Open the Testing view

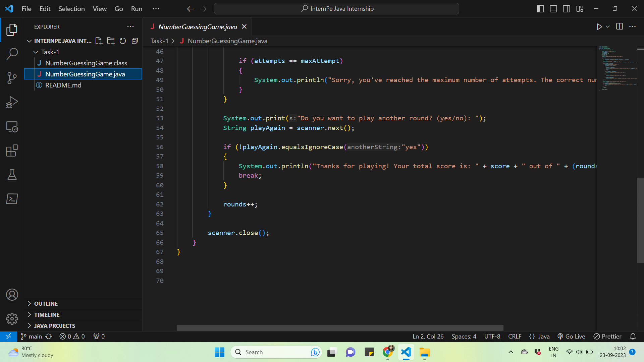12,175
